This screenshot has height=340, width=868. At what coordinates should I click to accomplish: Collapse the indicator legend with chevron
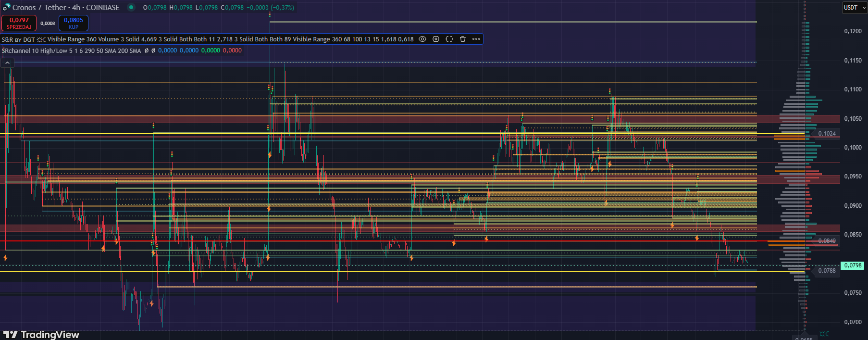point(7,63)
